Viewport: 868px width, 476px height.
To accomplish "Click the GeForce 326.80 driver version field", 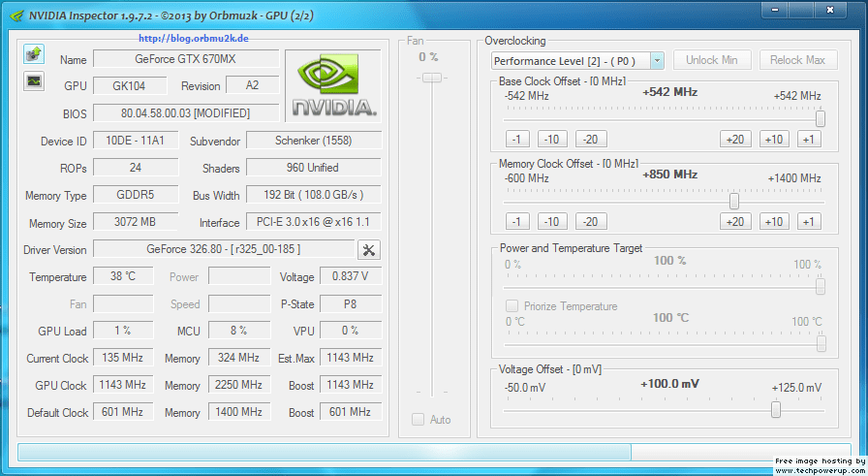I will (x=224, y=249).
